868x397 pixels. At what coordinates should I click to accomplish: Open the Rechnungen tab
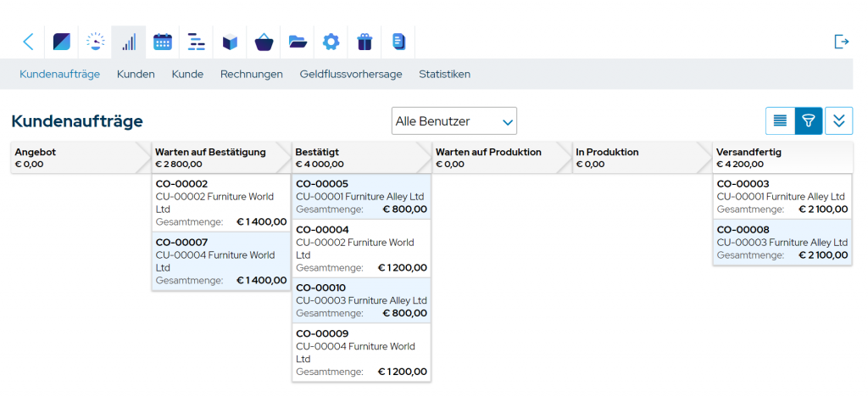point(251,74)
